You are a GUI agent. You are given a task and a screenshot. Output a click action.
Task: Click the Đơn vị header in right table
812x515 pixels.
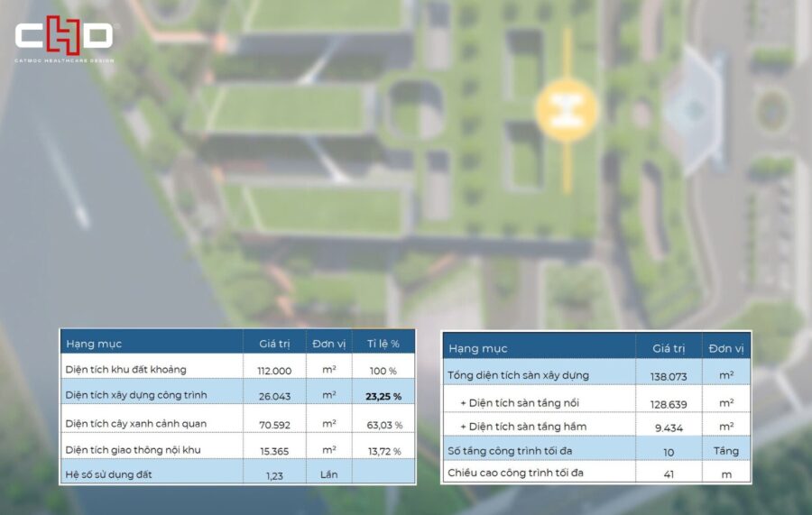[726, 348]
